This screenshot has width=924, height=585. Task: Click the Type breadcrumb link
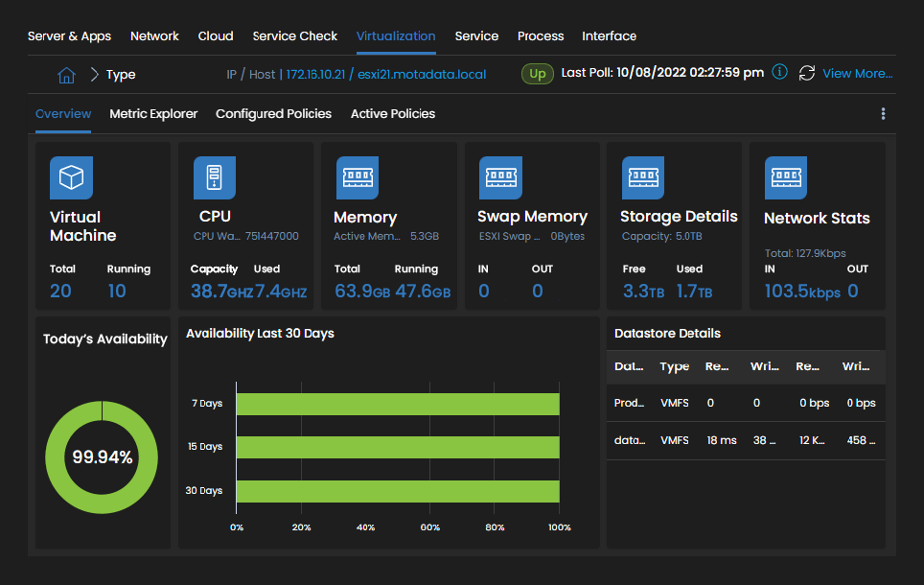click(121, 75)
